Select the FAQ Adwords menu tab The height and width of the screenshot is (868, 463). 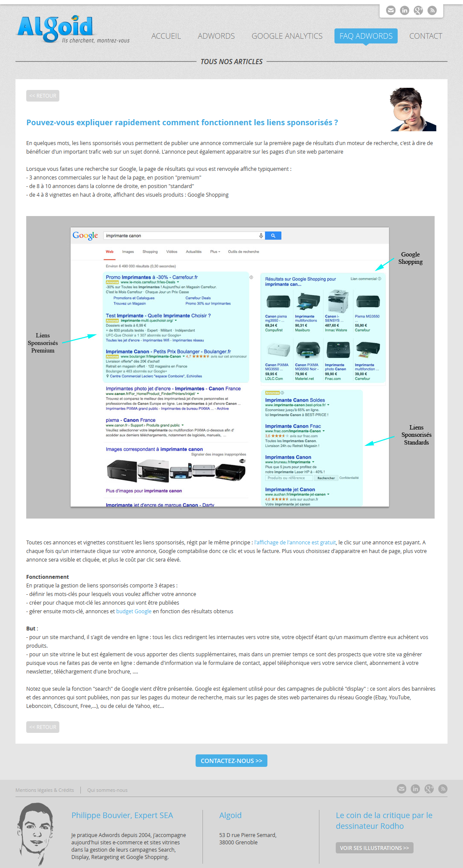click(366, 36)
